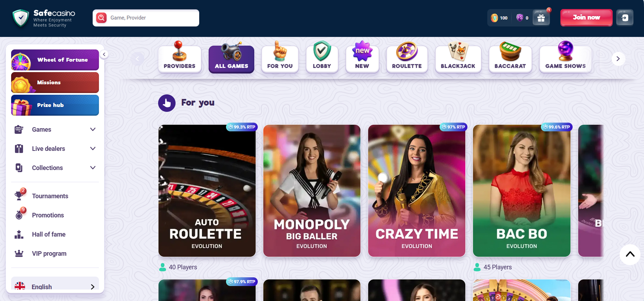Expand the Collections sidebar section

(x=55, y=168)
